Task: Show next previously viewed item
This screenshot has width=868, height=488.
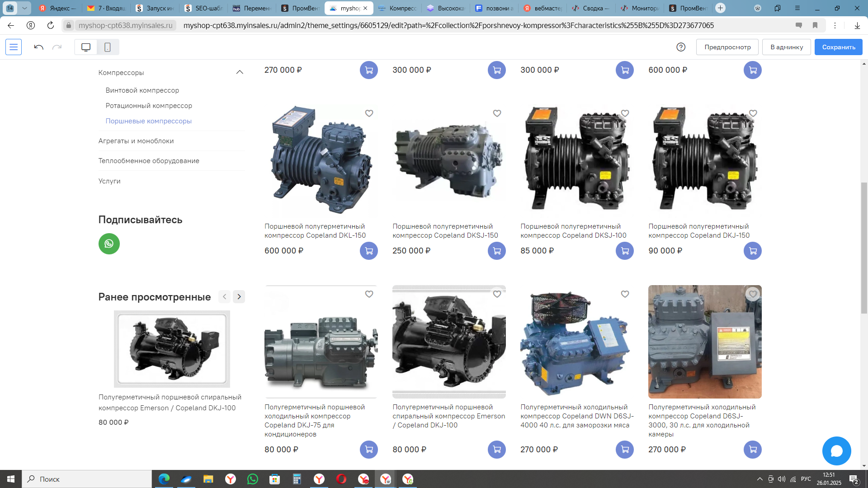Action: point(239,297)
